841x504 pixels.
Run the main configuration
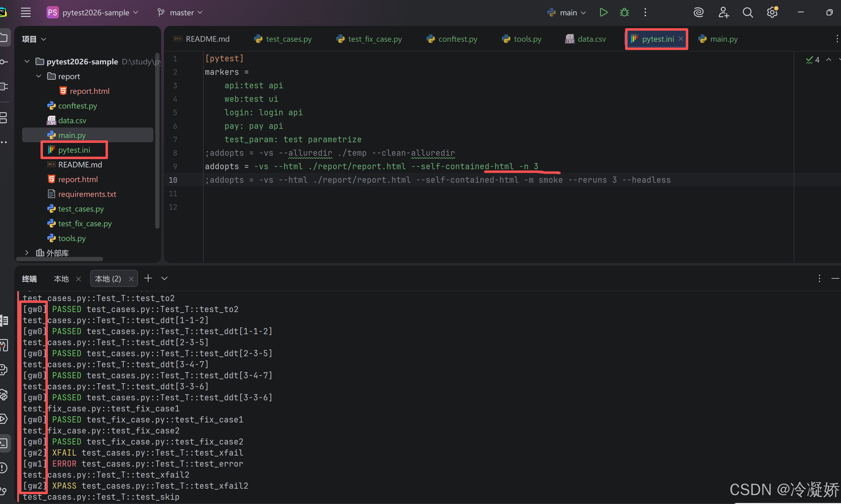tap(604, 13)
